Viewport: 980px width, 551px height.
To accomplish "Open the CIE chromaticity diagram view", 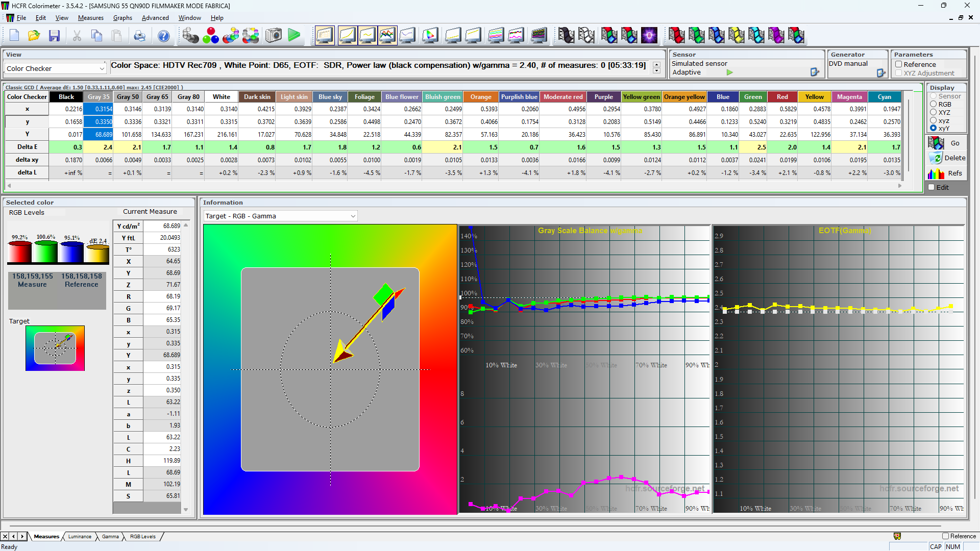I will pos(430,35).
